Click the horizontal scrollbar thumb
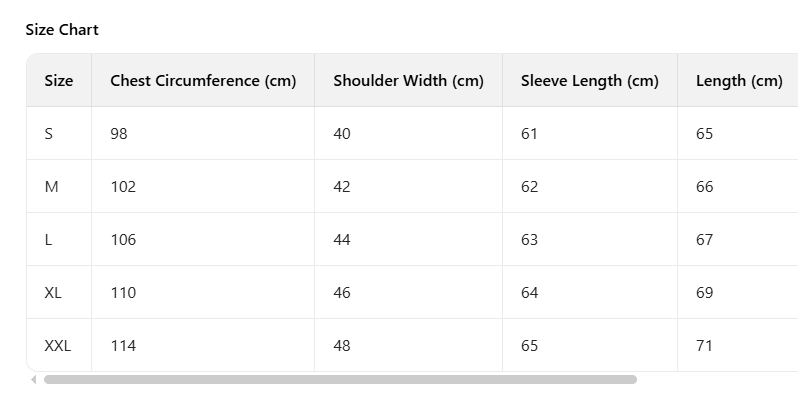 point(340,380)
